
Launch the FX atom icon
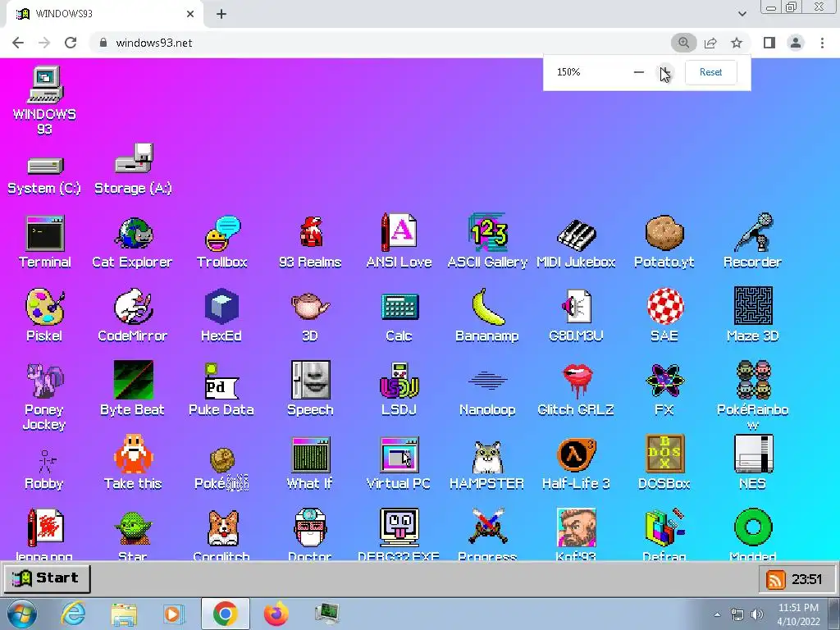(664, 381)
